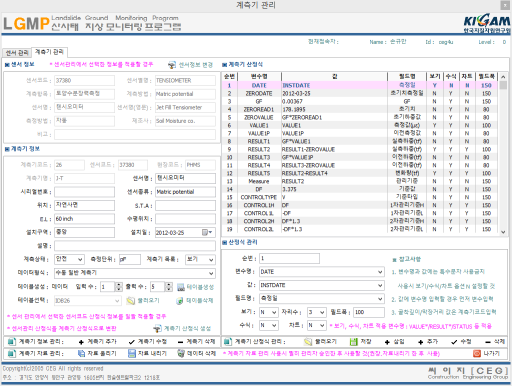Click the 측정단위 field showing pF
Viewport: 512px width, 387px height.
[130, 259]
